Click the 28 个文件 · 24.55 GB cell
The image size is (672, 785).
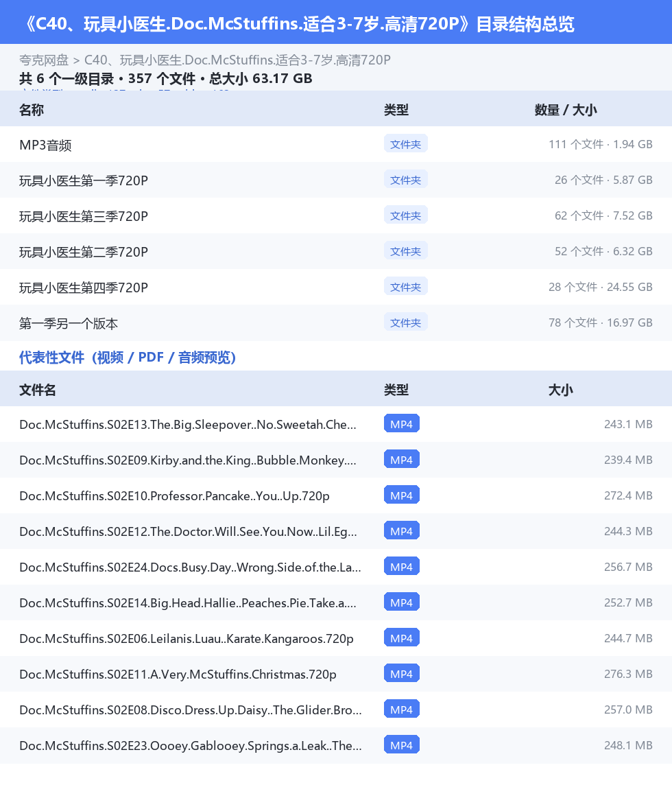click(x=601, y=287)
